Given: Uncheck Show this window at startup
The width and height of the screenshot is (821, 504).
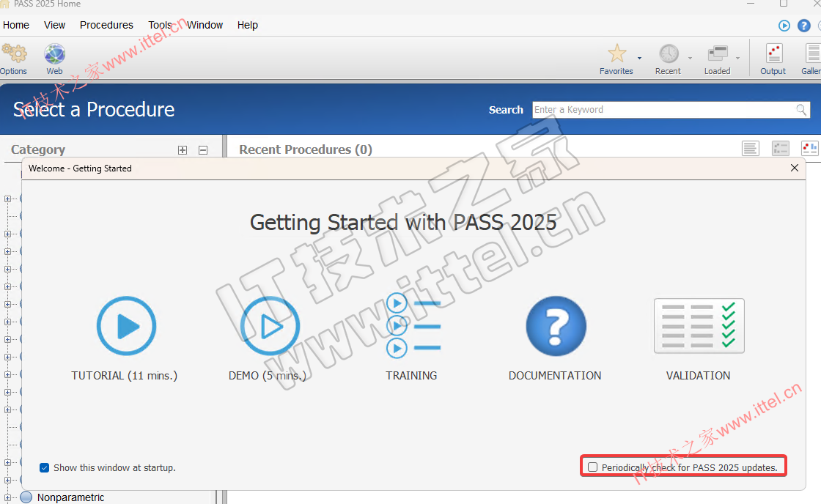Looking at the screenshot, I should pyautogui.click(x=45, y=468).
